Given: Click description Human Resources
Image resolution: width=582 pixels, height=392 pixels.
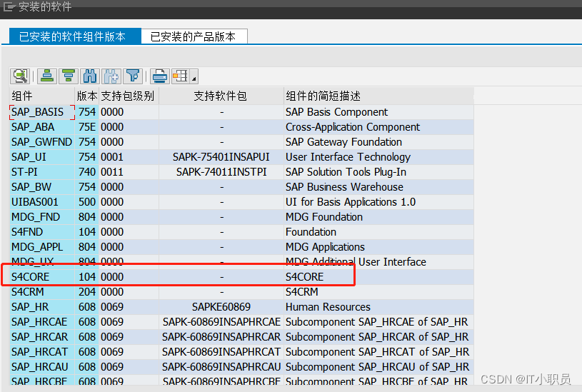Looking at the screenshot, I should pos(328,307).
